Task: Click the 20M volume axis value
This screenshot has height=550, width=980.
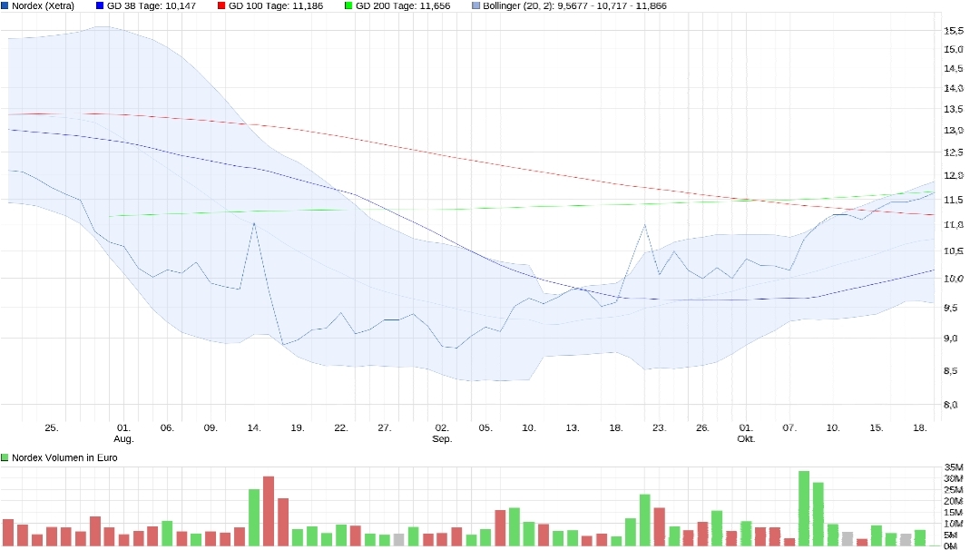Action: (954, 501)
